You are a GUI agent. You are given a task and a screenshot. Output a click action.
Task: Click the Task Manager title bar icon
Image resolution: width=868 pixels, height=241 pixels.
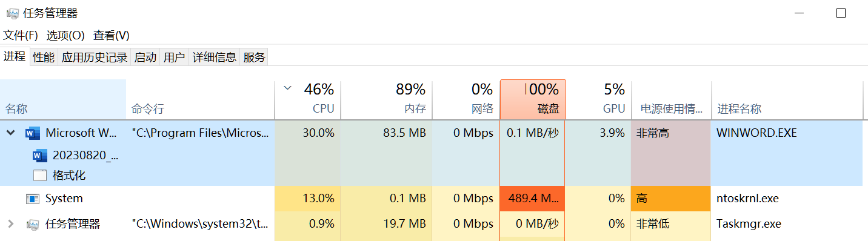[x=12, y=13]
